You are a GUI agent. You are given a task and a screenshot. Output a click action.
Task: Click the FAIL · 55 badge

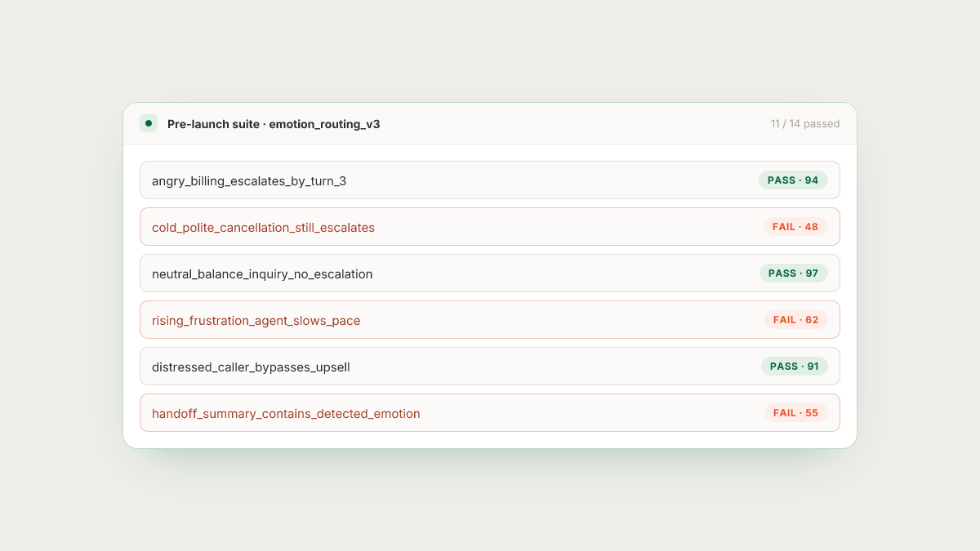(x=795, y=413)
